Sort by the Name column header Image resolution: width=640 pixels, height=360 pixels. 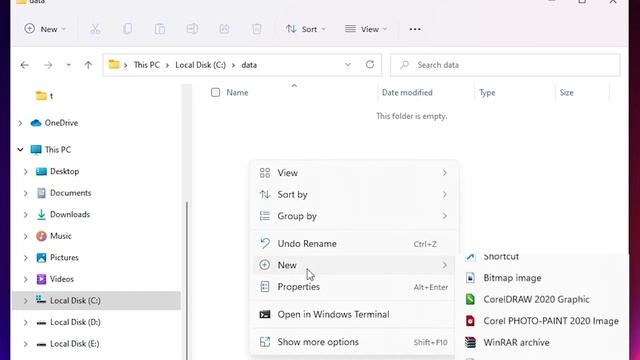[237, 93]
